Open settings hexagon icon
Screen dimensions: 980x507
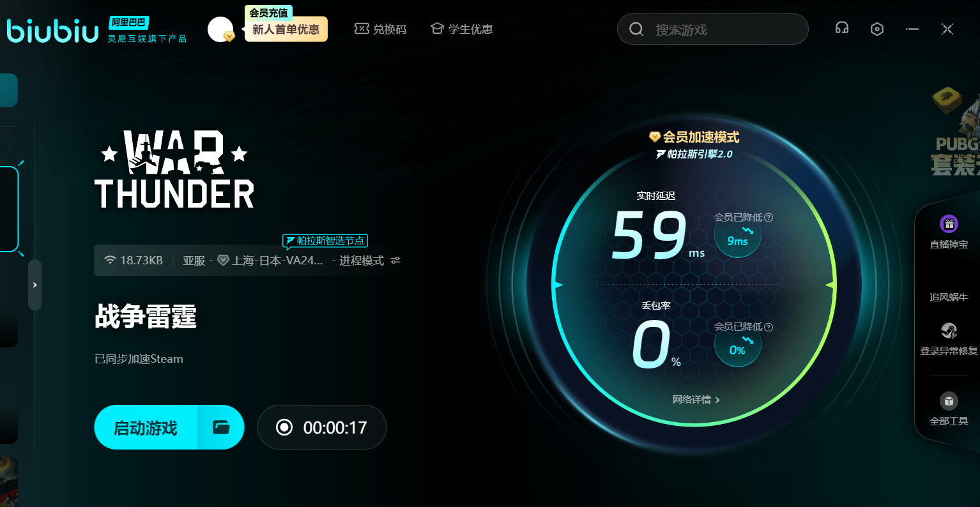click(877, 29)
